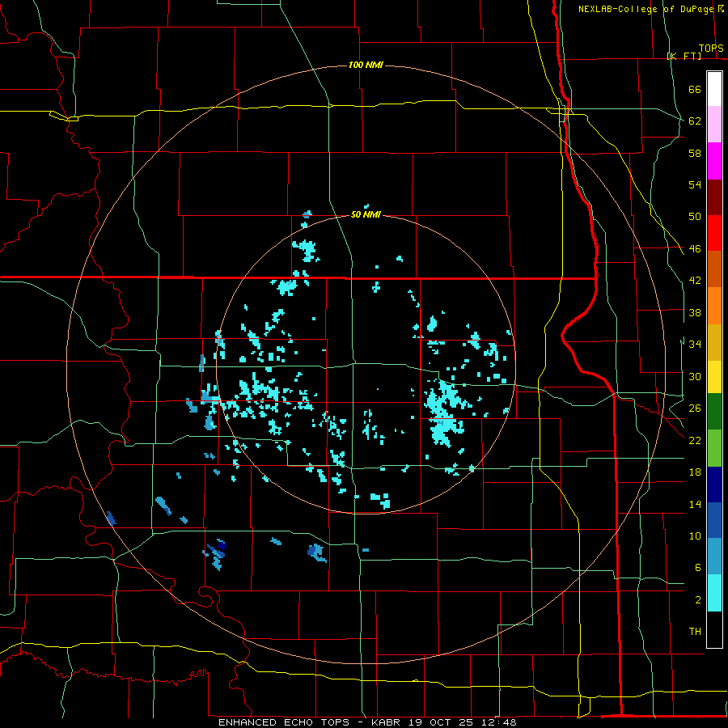Click the legend value 62

tap(695, 121)
